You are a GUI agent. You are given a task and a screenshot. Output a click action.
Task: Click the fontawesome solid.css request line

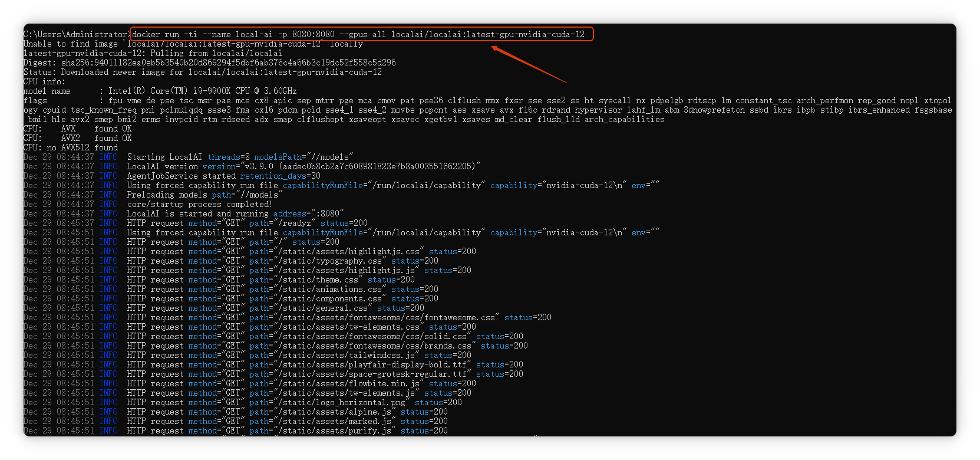[273, 336]
